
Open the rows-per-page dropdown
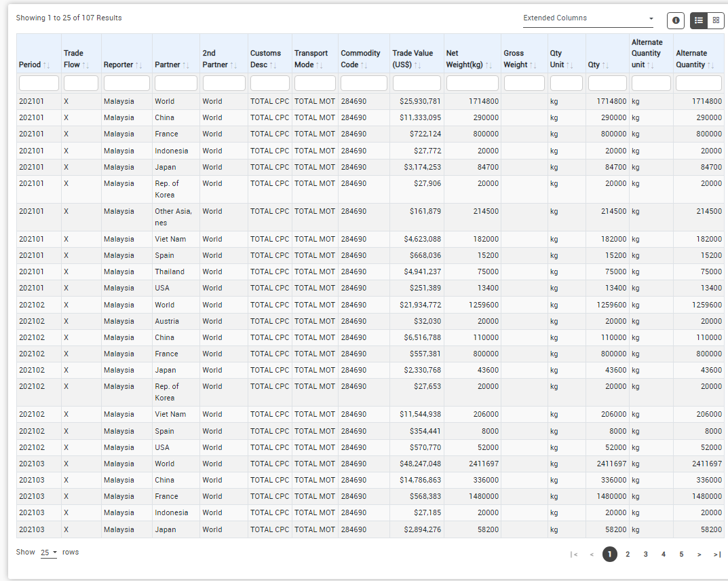pos(49,552)
